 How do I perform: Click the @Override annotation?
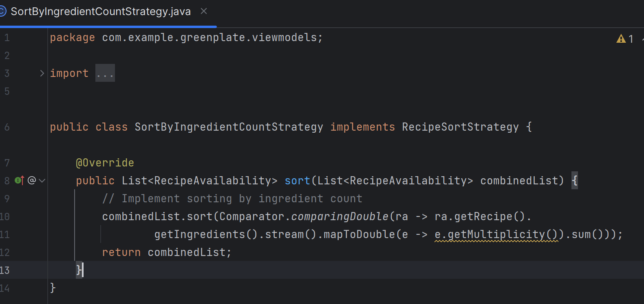(x=105, y=163)
